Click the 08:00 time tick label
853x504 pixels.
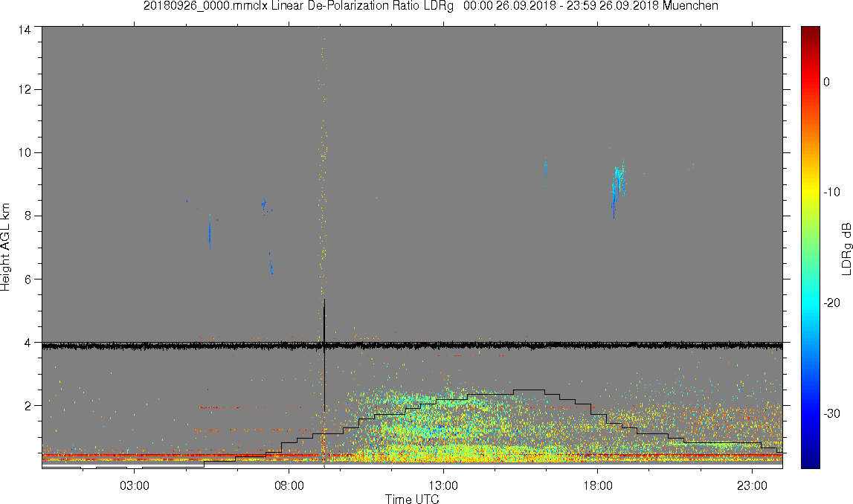tap(289, 485)
